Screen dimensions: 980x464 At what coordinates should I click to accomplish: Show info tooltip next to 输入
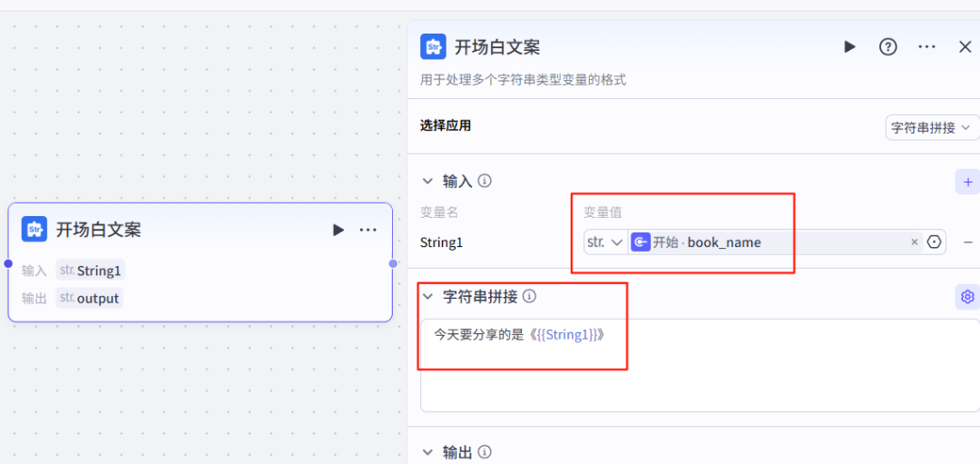[485, 182]
